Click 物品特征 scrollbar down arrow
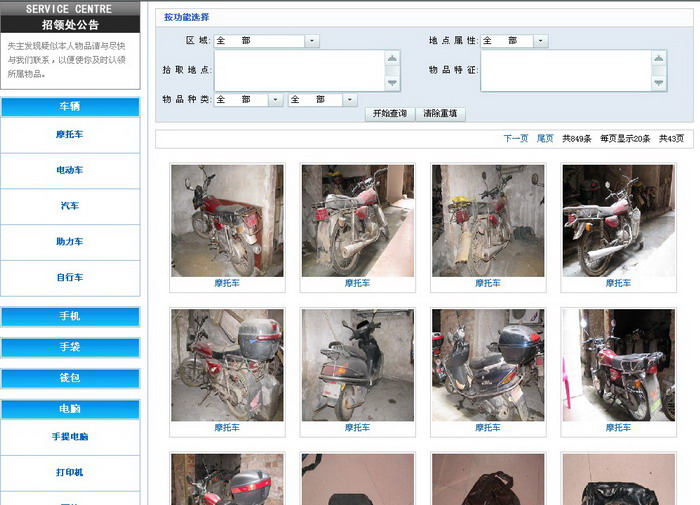The image size is (700, 505). (x=658, y=83)
